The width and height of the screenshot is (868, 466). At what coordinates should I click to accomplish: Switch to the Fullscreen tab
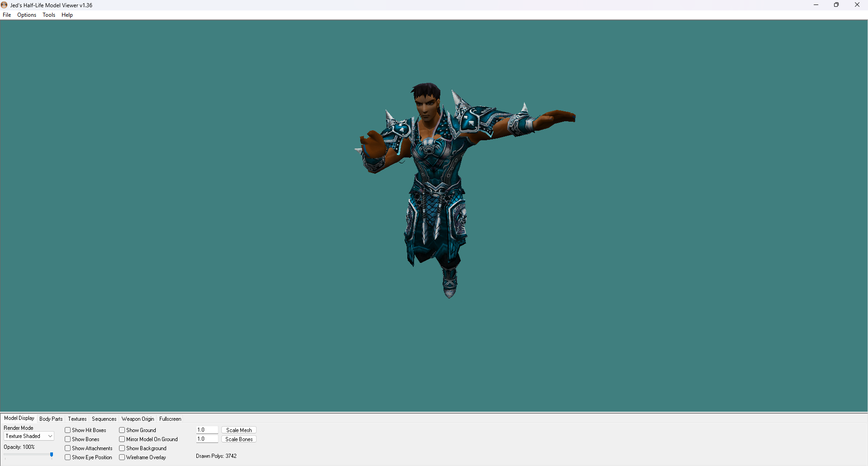(170, 419)
